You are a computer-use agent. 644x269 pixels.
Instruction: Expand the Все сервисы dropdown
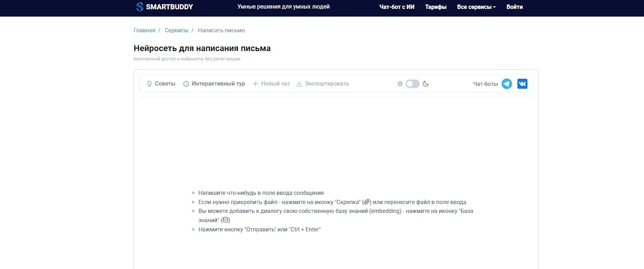click(x=476, y=7)
